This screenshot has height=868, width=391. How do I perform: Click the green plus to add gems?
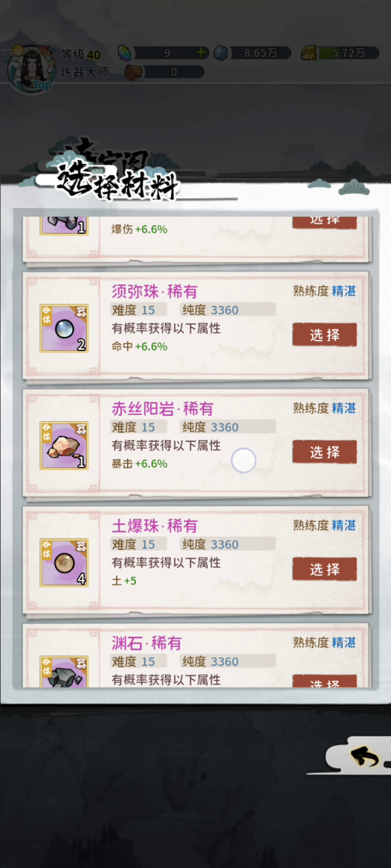pyautogui.click(x=201, y=53)
